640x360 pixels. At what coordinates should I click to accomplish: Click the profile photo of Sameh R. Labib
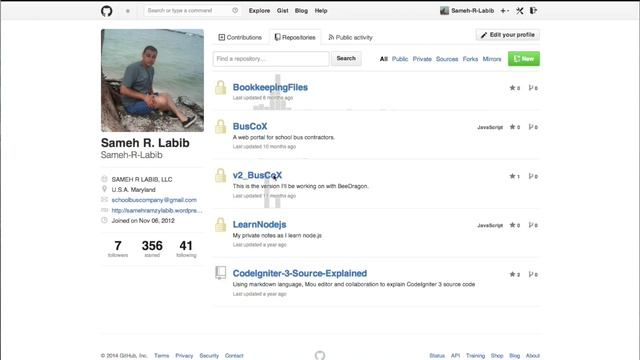pyautogui.click(x=152, y=80)
